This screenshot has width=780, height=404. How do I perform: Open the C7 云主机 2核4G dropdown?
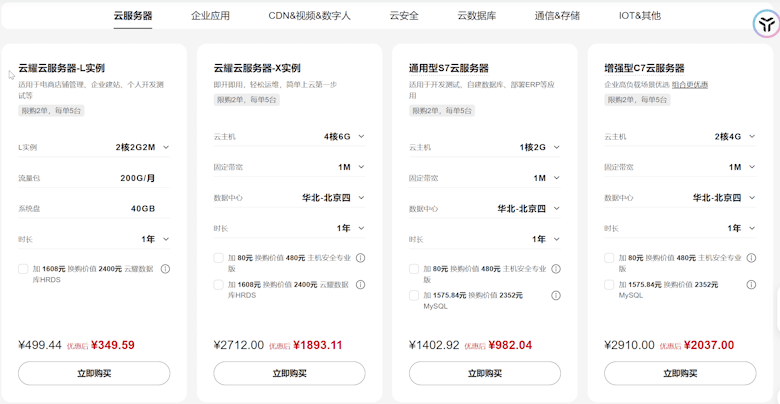coord(735,136)
